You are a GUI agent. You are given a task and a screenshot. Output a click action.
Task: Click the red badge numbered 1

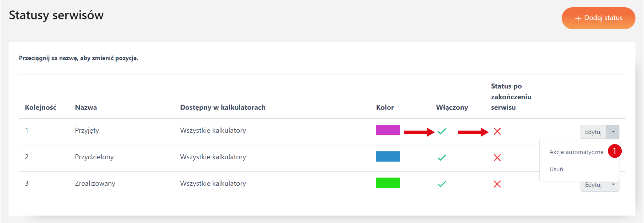pyautogui.click(x=614, y=151)
